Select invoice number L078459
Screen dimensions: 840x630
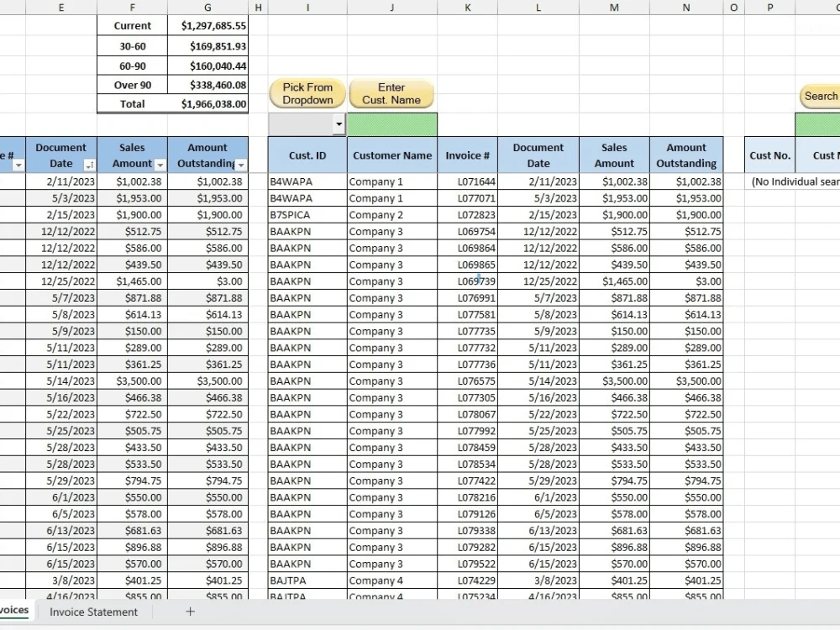(468, 448)
